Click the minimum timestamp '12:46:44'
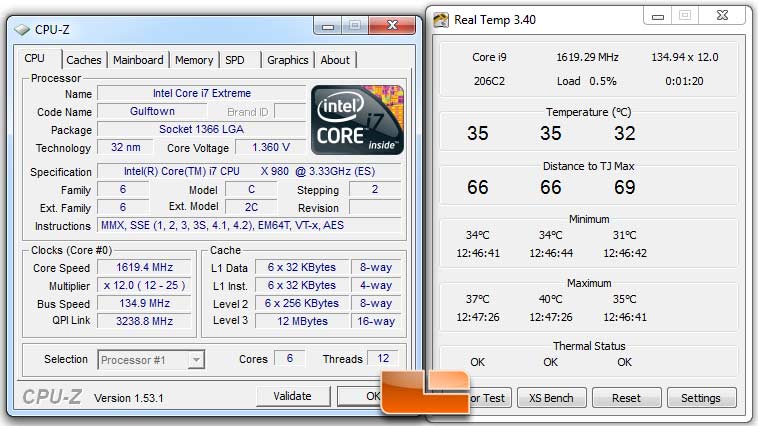The image size is (758, 426). point(551,253)
